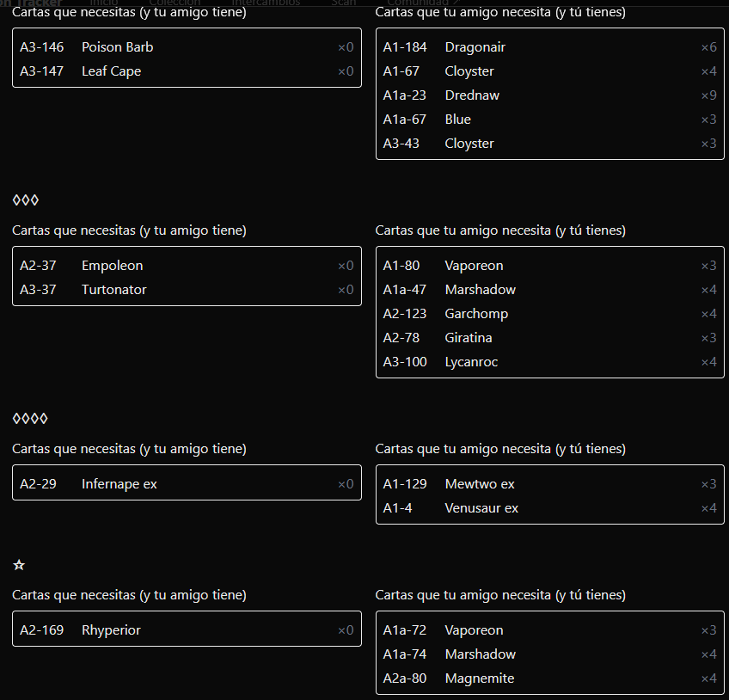Image resolution: width=729 pixels, height=700 pixels.
Task: Select the Rhyperior star card
Action: [187, 630]
